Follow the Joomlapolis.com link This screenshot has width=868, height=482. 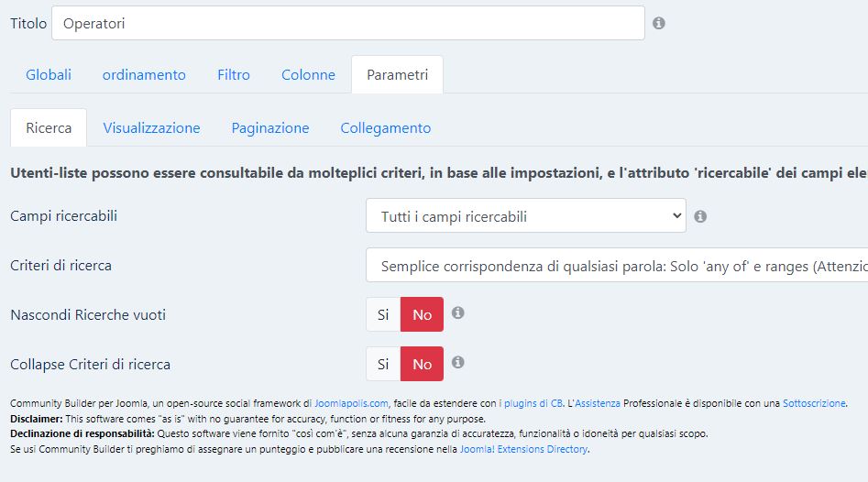[352, 403]
